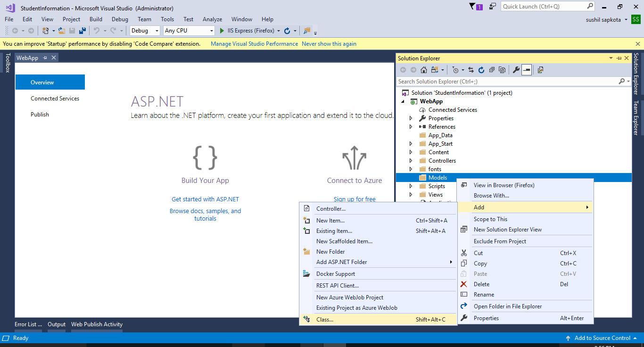Click Sign up for free link

[355, 199]
